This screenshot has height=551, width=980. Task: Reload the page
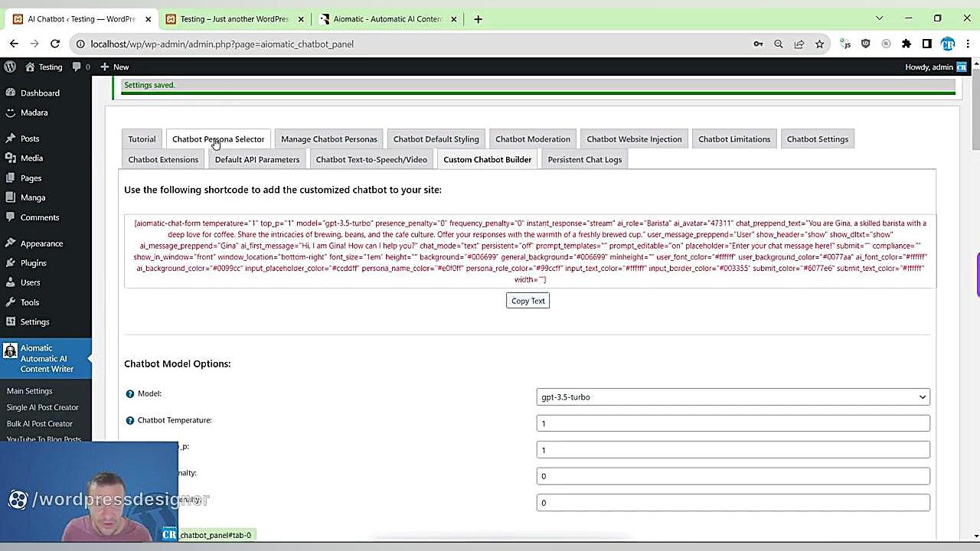(x=56, y=44)
